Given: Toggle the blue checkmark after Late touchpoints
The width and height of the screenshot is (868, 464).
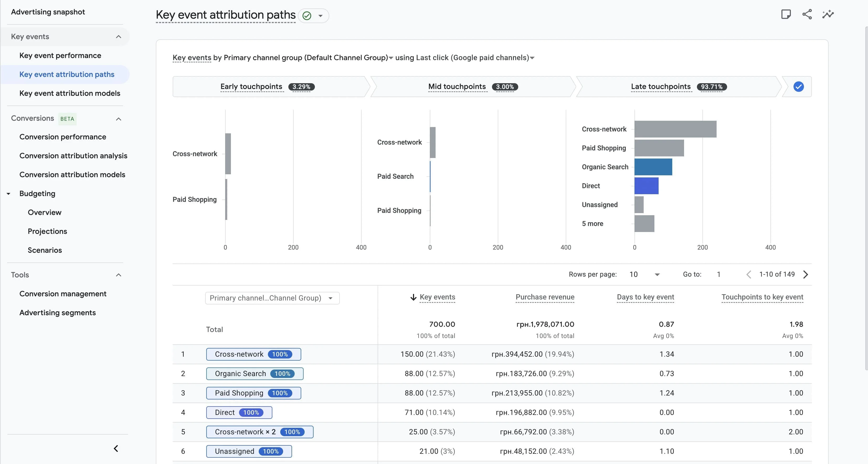Looking at the screenshot, I should (798, 87).
